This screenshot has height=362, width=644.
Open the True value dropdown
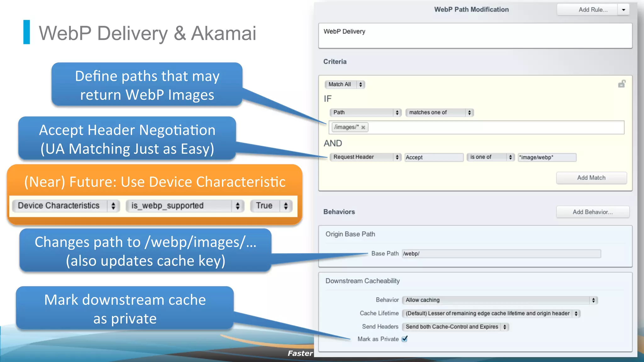[271, 206]
